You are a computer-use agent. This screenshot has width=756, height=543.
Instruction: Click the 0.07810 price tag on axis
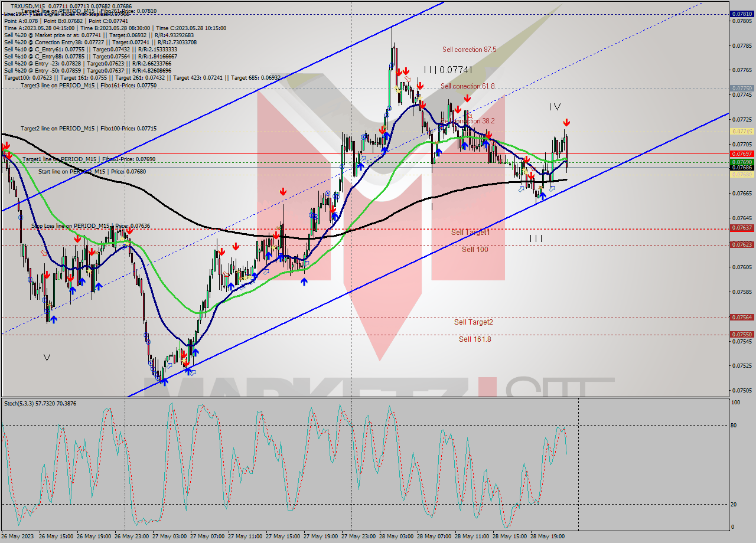coord(742,14)
